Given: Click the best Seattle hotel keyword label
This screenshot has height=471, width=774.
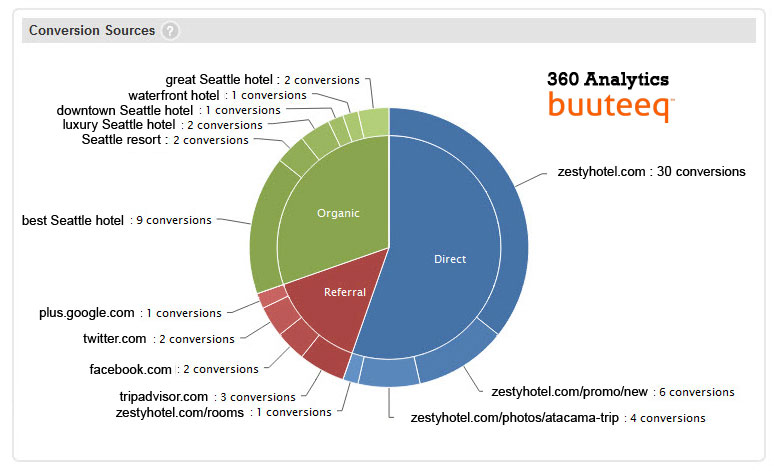Looking at the screenshot, I should pyautogui.click(x=116, y=220).
